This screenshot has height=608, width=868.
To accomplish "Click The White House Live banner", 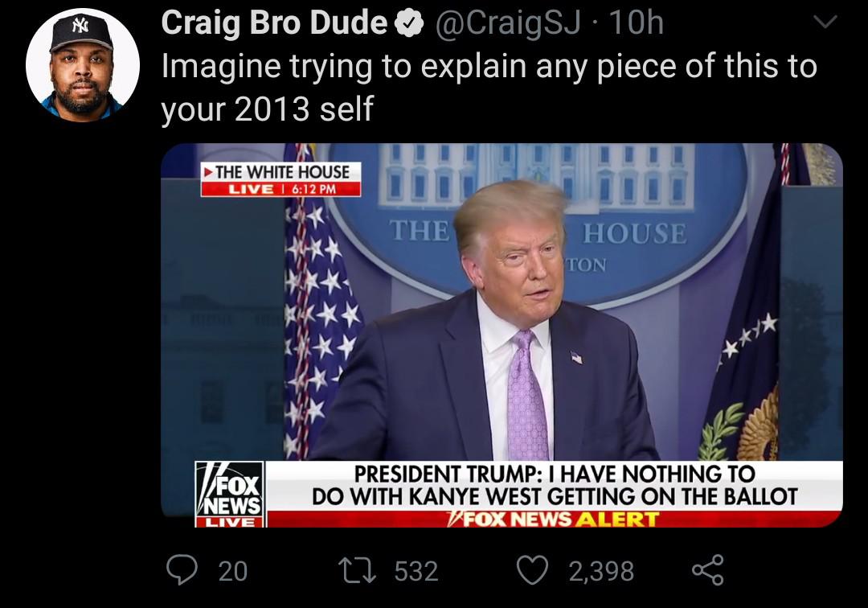I will point(280,179).
